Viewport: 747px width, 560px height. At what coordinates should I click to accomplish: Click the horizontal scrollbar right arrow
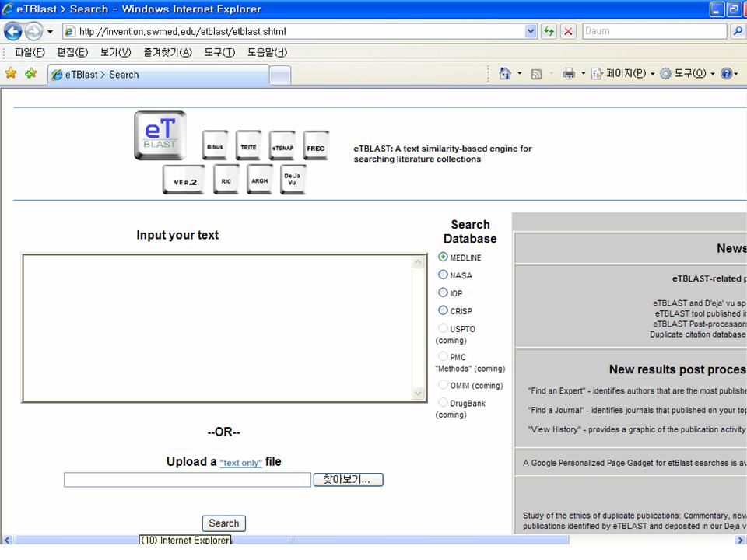[x=740, y=540]
